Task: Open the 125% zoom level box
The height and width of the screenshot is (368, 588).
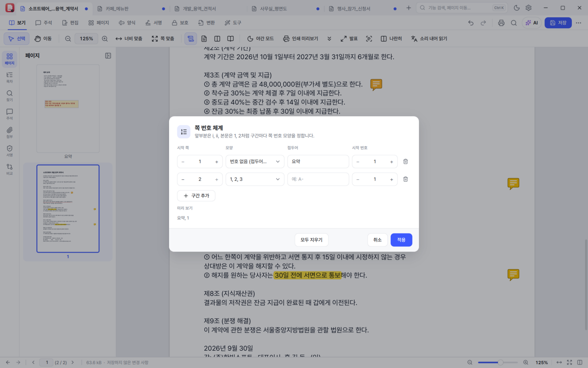Action: (x=86, y=39)
